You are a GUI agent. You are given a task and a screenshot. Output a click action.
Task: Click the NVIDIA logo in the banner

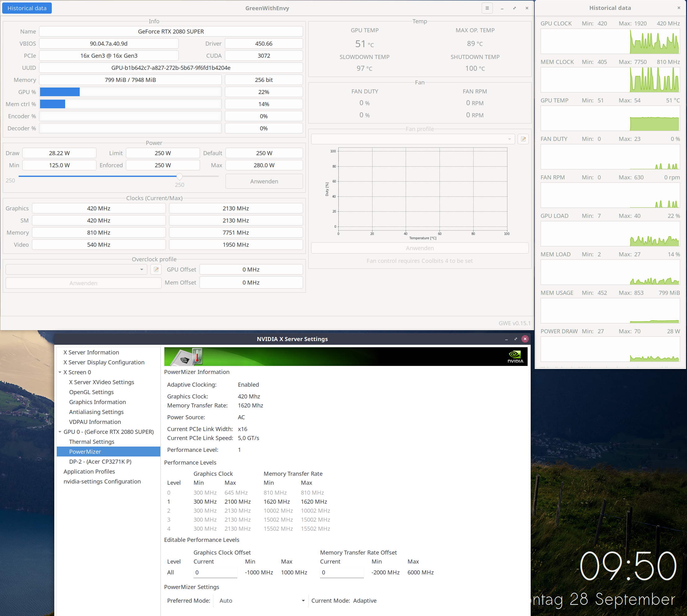point(515,356)
